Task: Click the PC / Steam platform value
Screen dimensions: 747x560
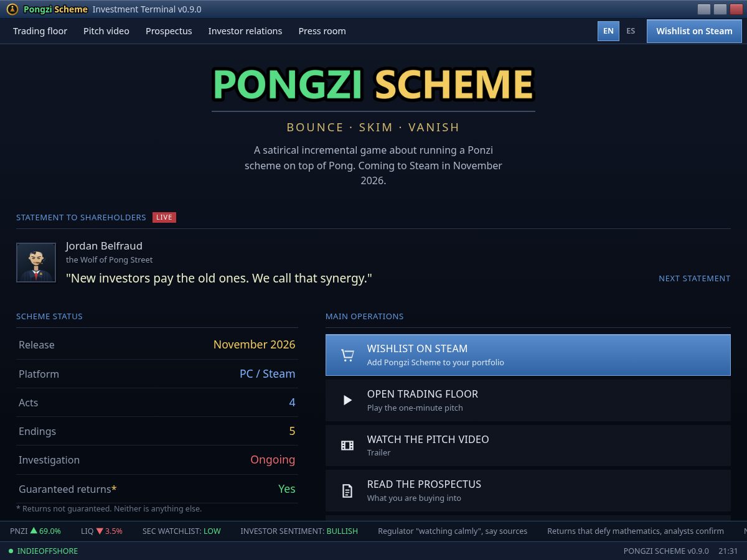Action: pyautogui.click(x=268, y=374)
